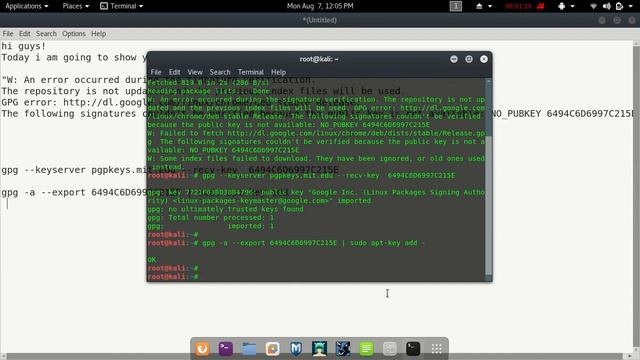Click the last terminal prompt line

click(173, 277)
